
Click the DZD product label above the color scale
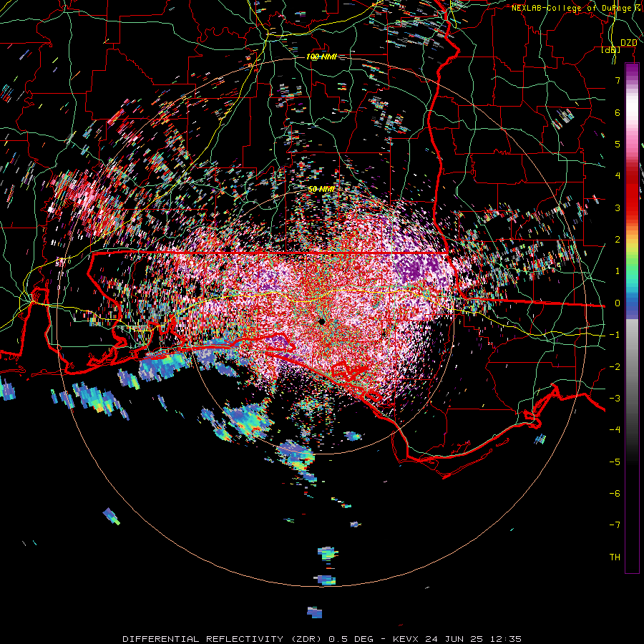click(x=628, y=43)
